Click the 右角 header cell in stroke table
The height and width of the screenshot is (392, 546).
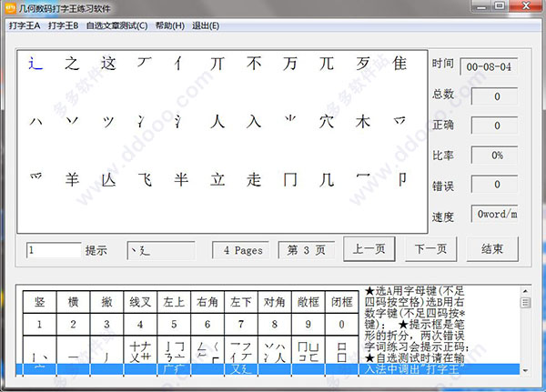click(x=207, y=302)
